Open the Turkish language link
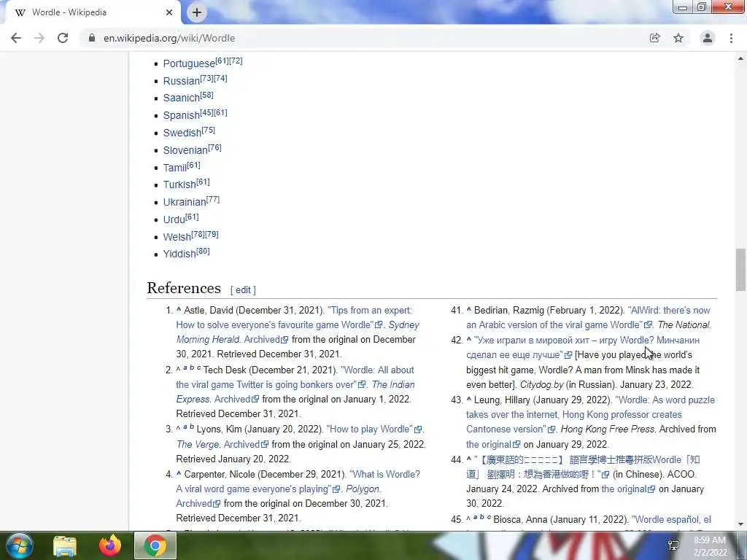This screenshot has height=560, width=747. tap(179, 184)
